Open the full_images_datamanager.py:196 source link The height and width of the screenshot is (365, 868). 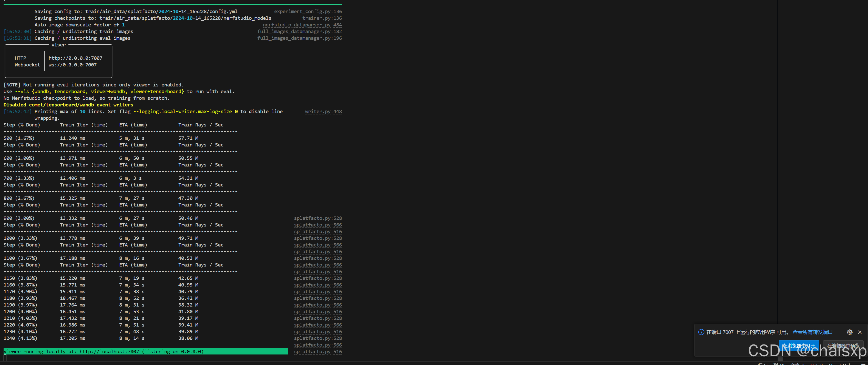click(299, 38)
